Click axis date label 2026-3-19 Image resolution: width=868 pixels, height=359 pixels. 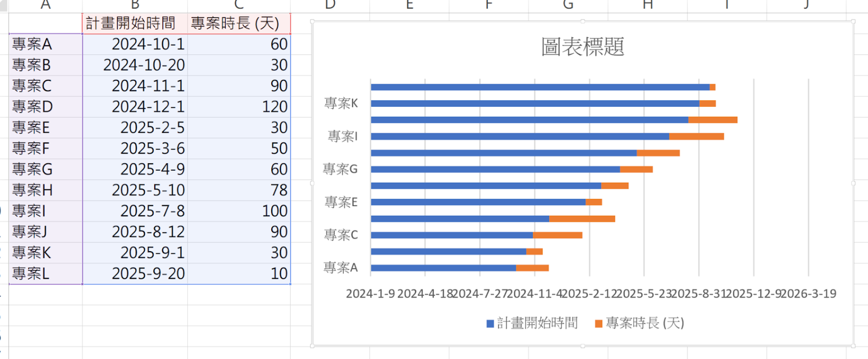click(x=808, y=294)
